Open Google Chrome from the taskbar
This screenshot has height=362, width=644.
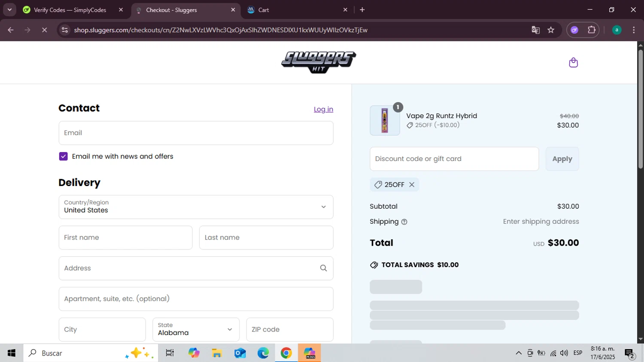[x=286, y=353]
